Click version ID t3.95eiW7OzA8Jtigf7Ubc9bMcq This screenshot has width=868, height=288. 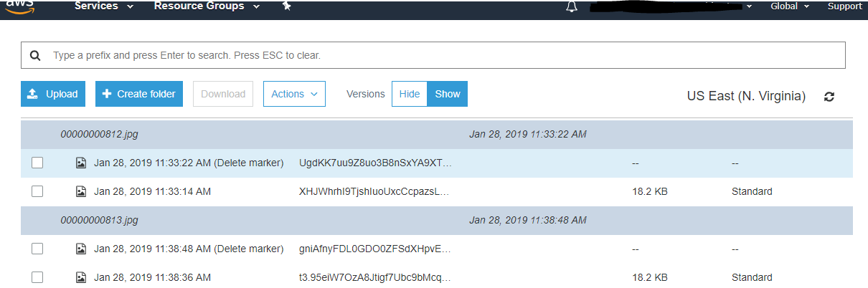tap(375, 277)
